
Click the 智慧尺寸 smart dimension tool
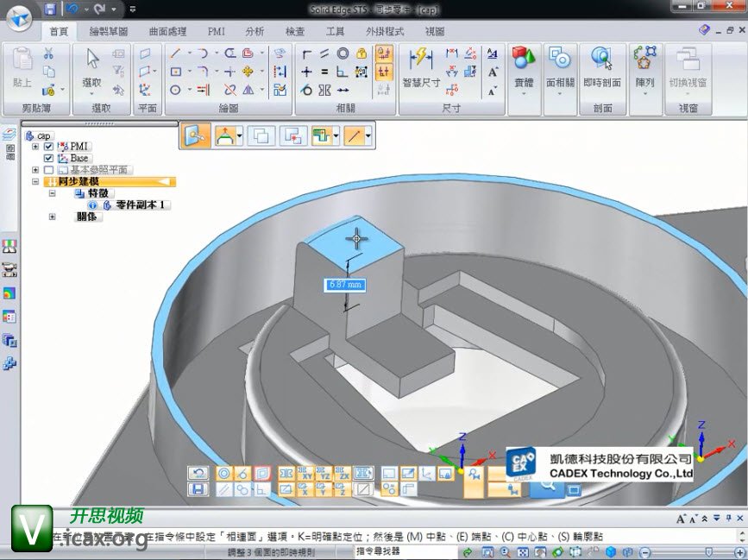[x=421, y=68]
